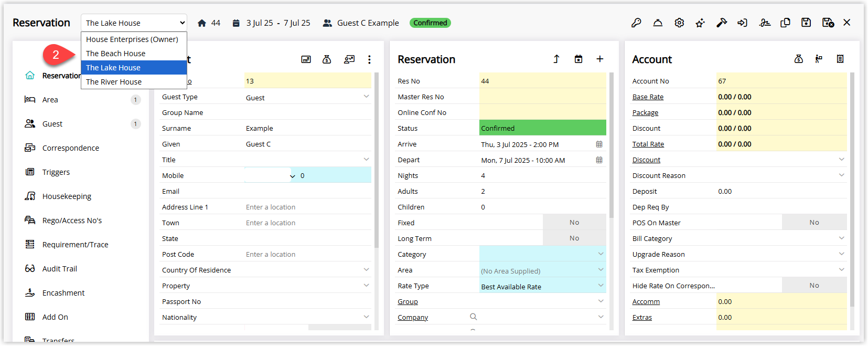Click the money bag icon in Account panel
The width and height of the screenshot is (868, 346).
coord(799,59)
